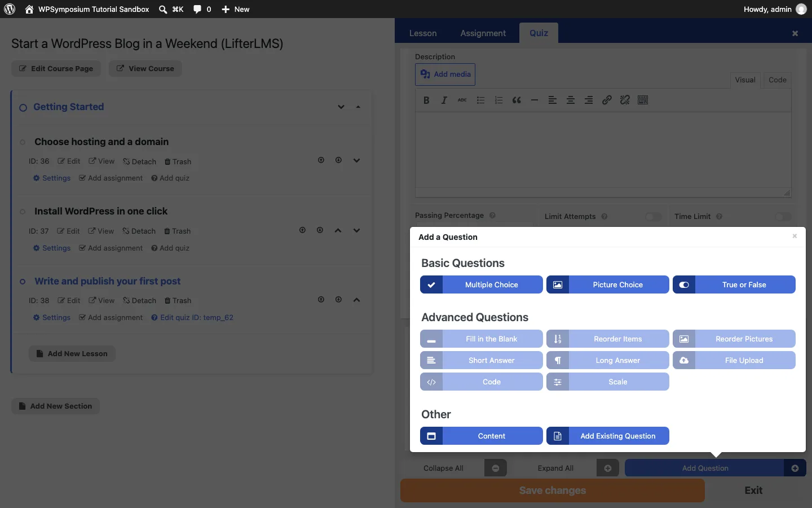Toggle the Limit Attempts switch
Viewport: 812px width, 508px height.
(654, 217)
